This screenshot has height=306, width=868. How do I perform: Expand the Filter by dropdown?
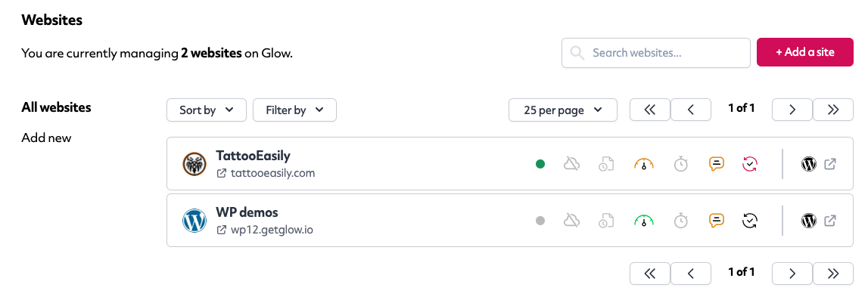294,110
